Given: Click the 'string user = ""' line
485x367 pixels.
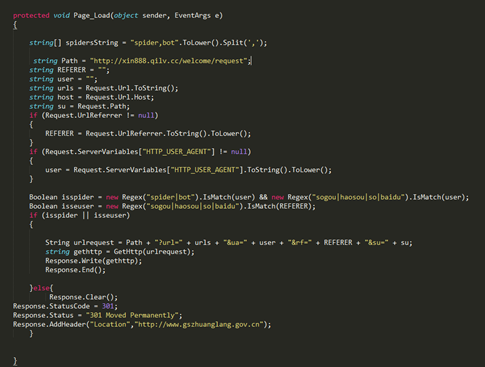Looking at the screenshot, I should (x=63, y=79).
